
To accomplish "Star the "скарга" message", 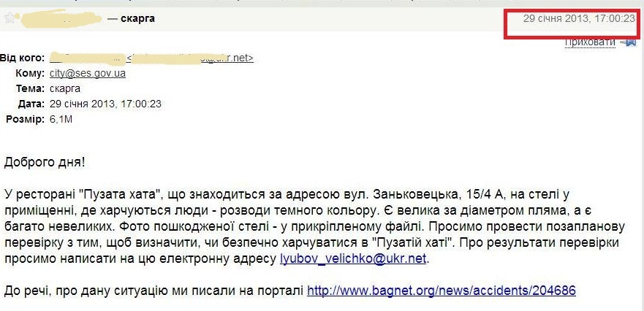I will point(10,18).
